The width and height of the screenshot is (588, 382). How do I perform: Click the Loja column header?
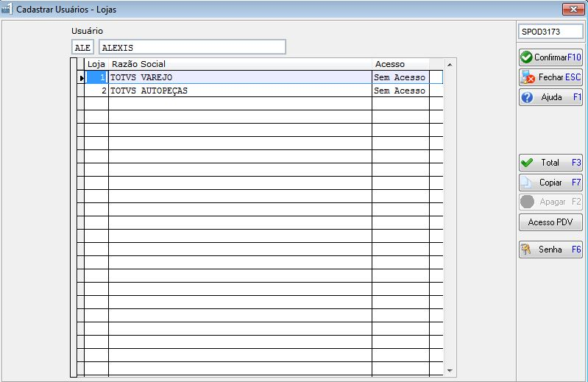96,64
